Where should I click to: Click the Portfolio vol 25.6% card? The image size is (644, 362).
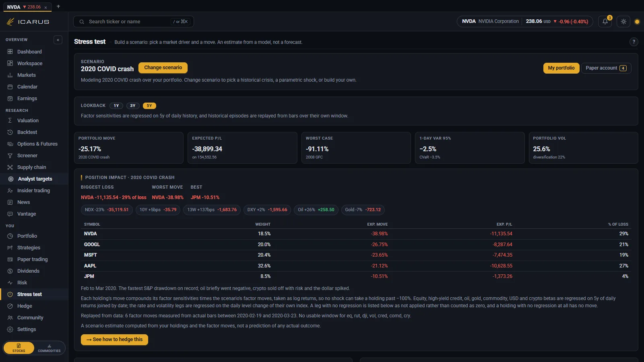[x=583, y=148]
